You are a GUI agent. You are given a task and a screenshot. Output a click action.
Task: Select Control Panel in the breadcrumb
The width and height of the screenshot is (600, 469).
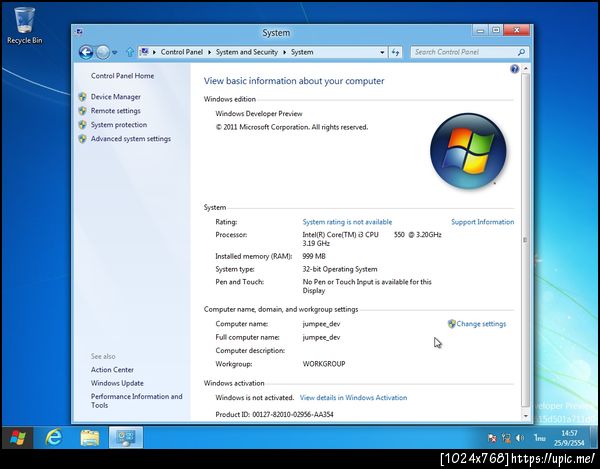(x=182, y=52)
